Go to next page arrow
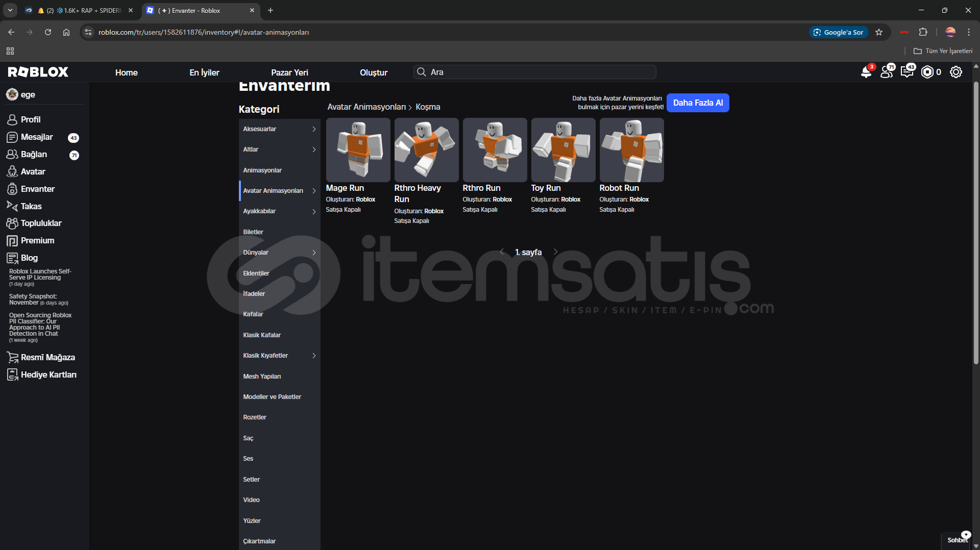980x550 pixels. coord(556,252)
